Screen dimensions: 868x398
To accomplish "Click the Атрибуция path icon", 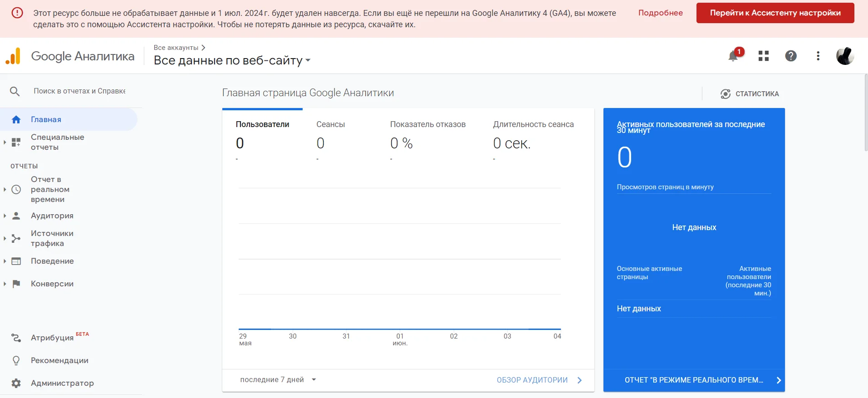I will 16,338.
